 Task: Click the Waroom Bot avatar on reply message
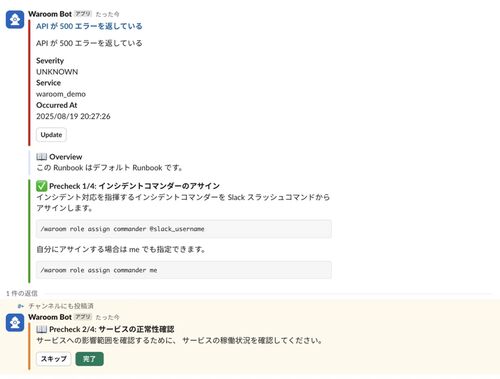pos(15,323)
